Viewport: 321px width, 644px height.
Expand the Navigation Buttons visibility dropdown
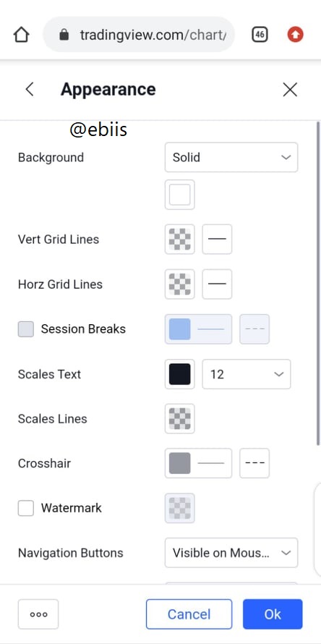click(x=231, y=553)
